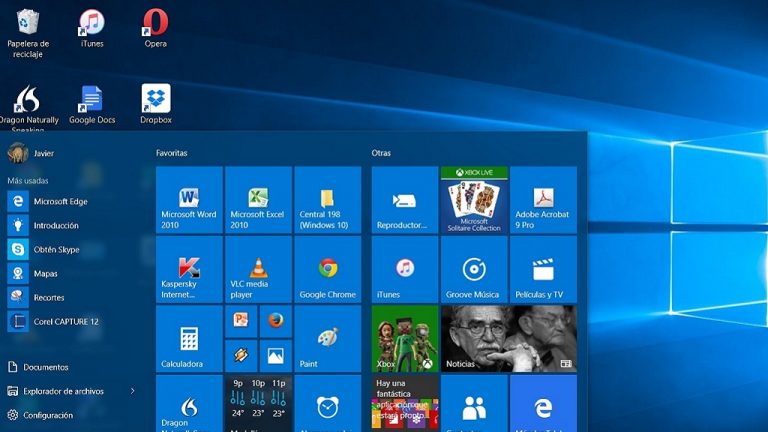Open Google Docs desktop shortcut
This screenshot has height=432, width=768.
[x=92, y=104]
